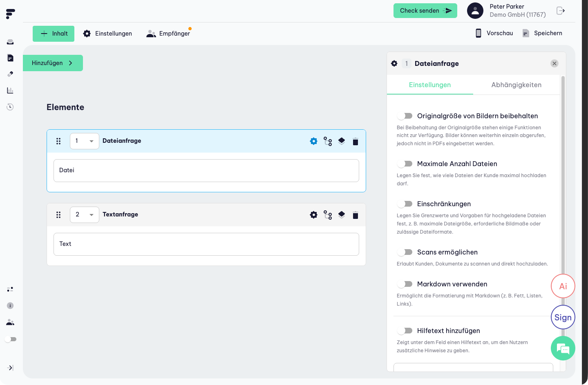Image resolution: width=588 pixels, height=385 pixels.
Task: Click the Check senden button
Action: pos(425,11)
